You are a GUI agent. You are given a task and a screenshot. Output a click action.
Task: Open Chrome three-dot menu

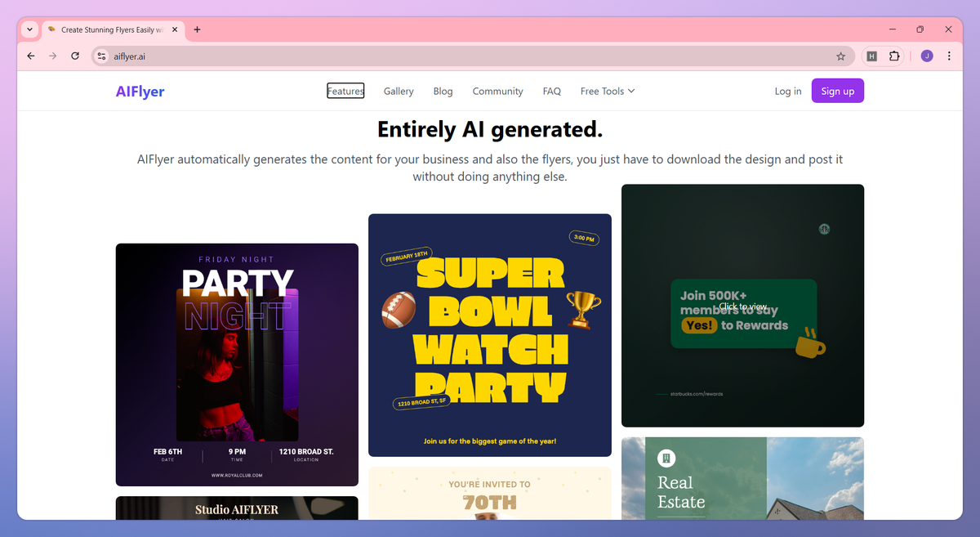pyautogui.click(x=949, y=56)
